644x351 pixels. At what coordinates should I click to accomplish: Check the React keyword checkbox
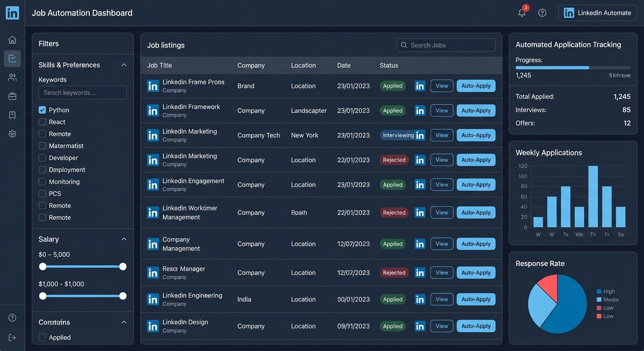(42, 122)
